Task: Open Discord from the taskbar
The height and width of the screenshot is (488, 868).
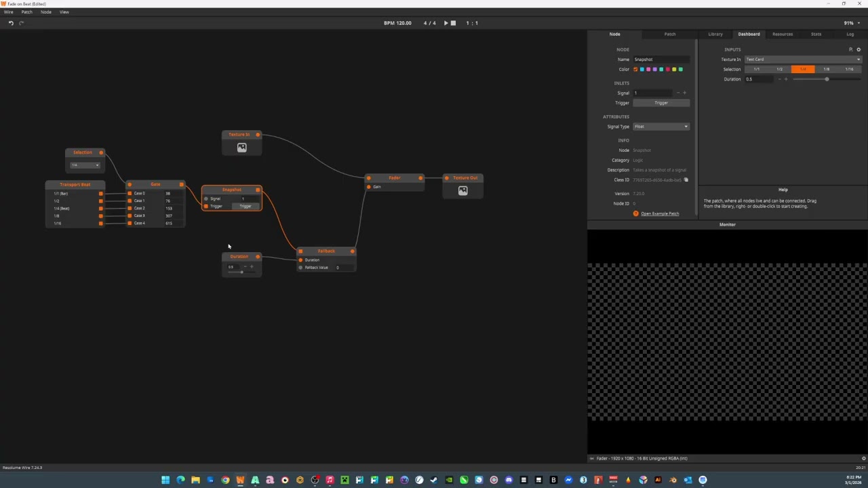Action: click(x=509, y=480)
